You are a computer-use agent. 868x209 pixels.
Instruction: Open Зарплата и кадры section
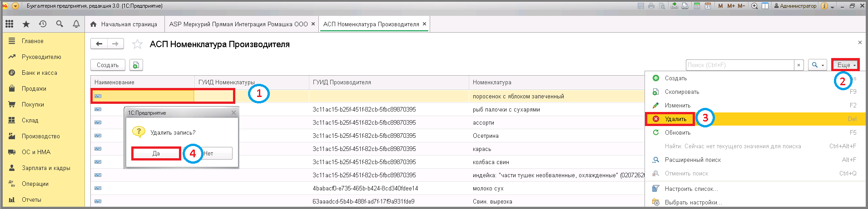click(x=44, y=168)
